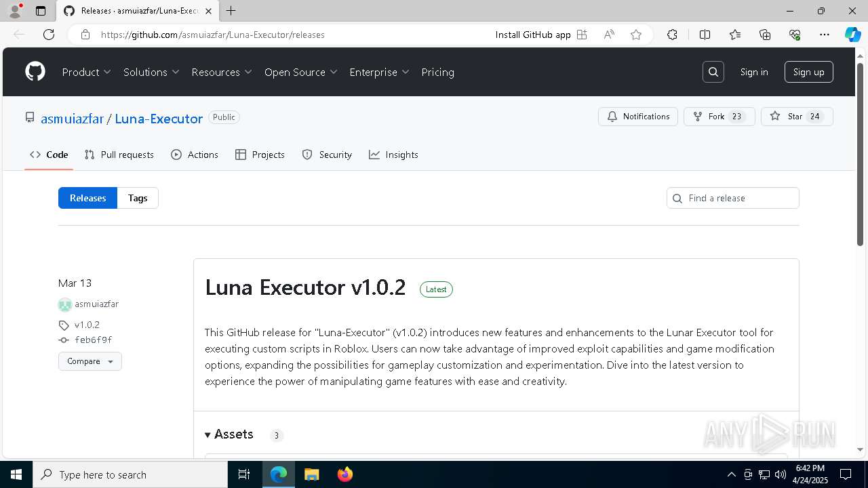Open the settings and more ellipsis

[x=825, y=35]
